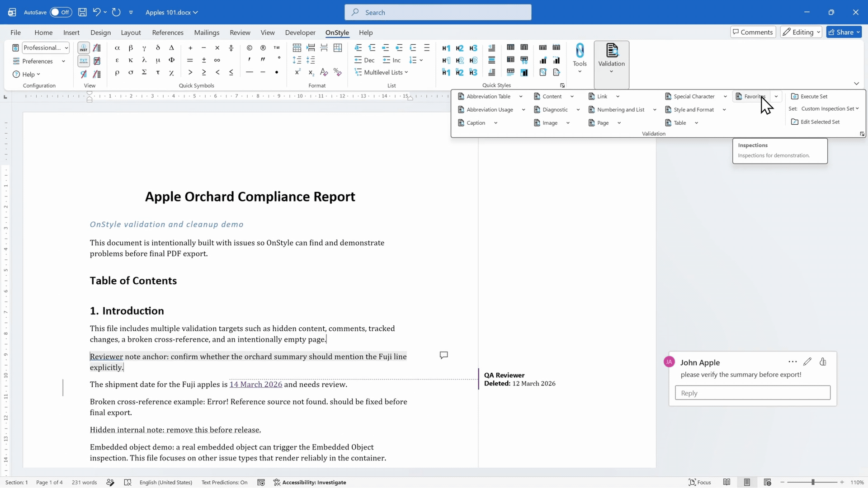This screenshot has height=488, width=868.
Task: Zoom in with the plus button
Action: [842, 482]
